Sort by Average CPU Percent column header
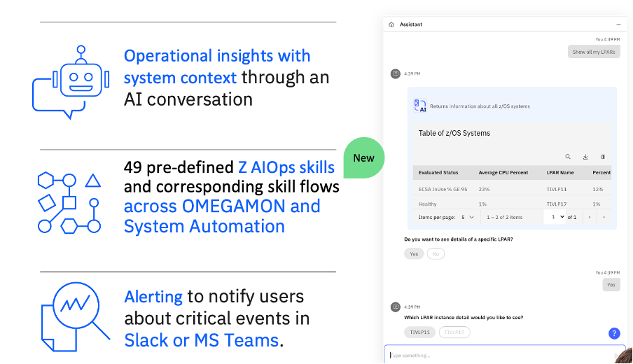 pos(503,172)
